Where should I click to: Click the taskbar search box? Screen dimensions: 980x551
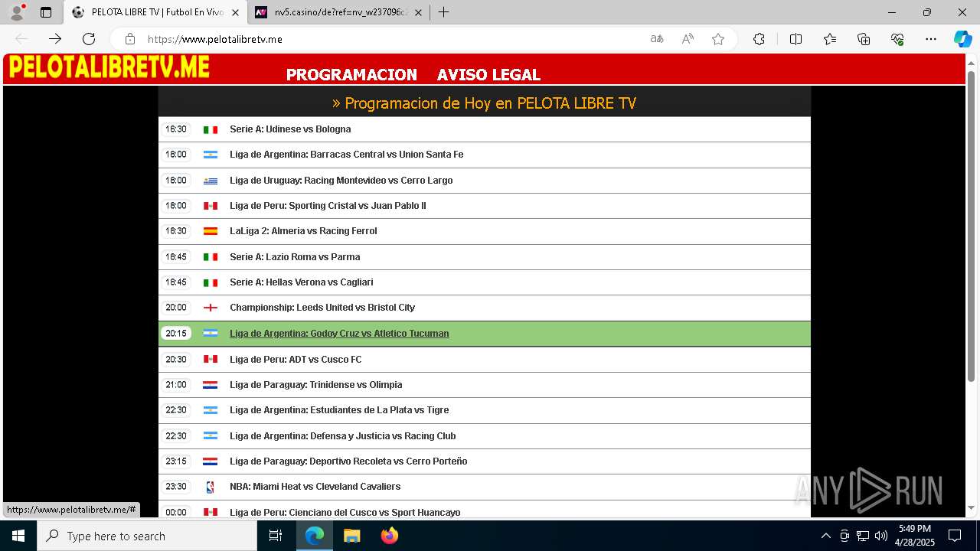tap(147, 536)
